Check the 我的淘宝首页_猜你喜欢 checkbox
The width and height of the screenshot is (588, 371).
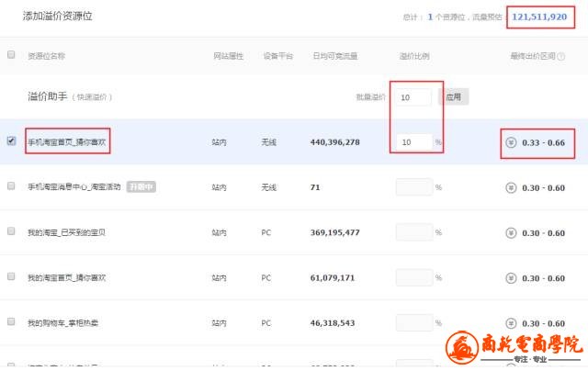point(11,276)
